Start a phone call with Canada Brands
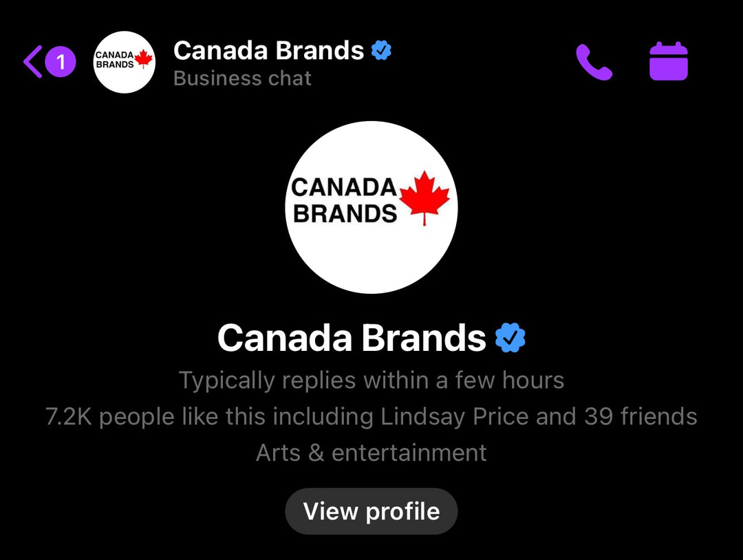Viewport: 743px width, 560px height. point(594,62)
